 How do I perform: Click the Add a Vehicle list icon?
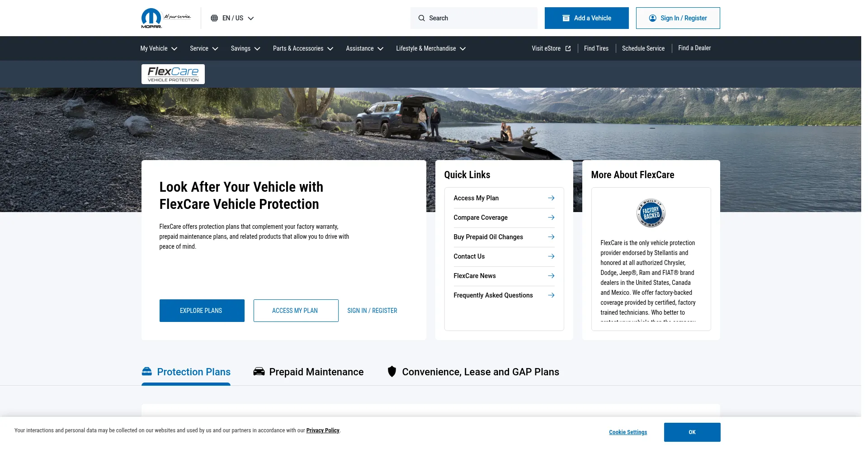(566, 18)
